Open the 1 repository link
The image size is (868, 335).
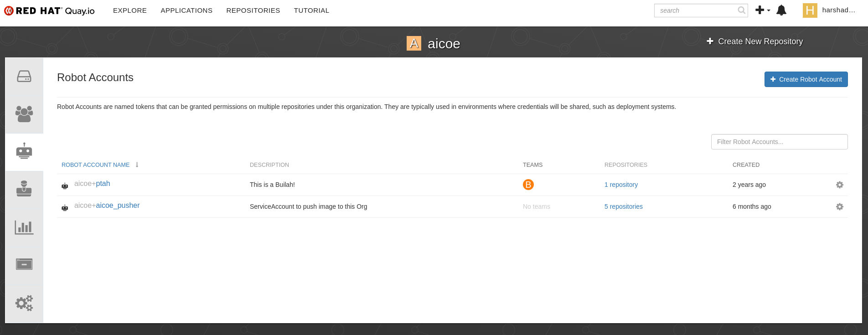[621, 185]
